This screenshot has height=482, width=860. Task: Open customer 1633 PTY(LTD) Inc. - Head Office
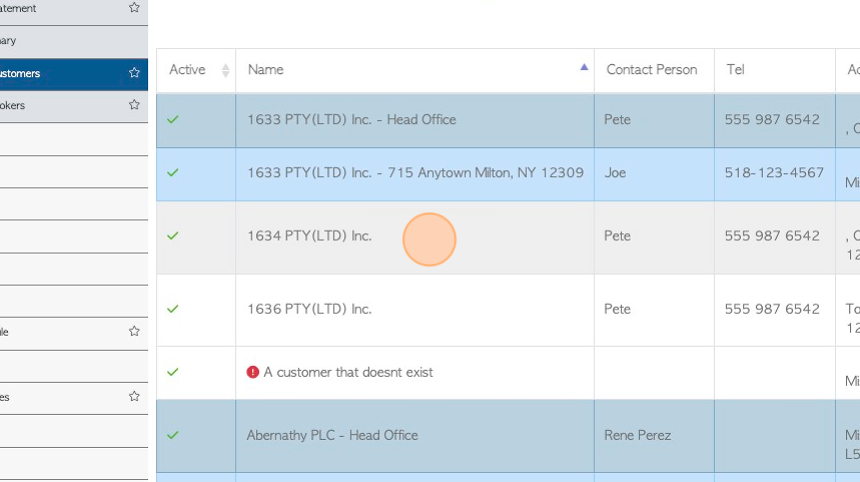(352, 120)
